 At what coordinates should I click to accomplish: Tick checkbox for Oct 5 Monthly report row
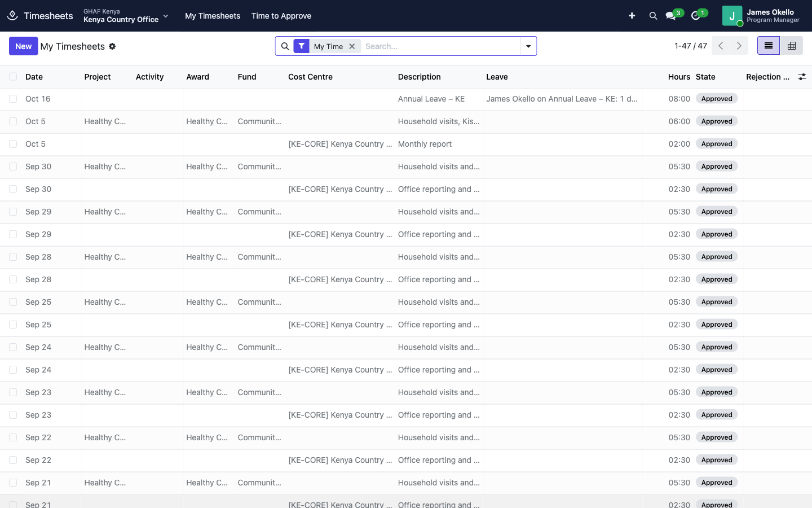[13, 144]
